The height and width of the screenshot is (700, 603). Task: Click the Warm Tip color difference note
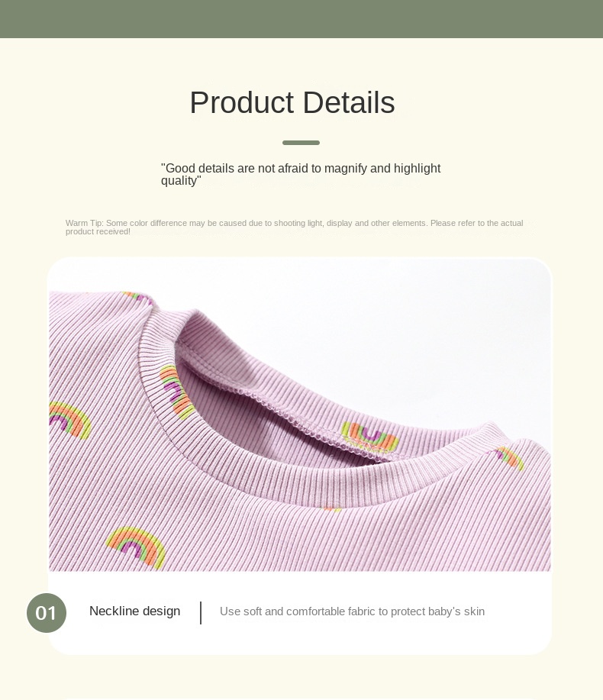(294, 227)
